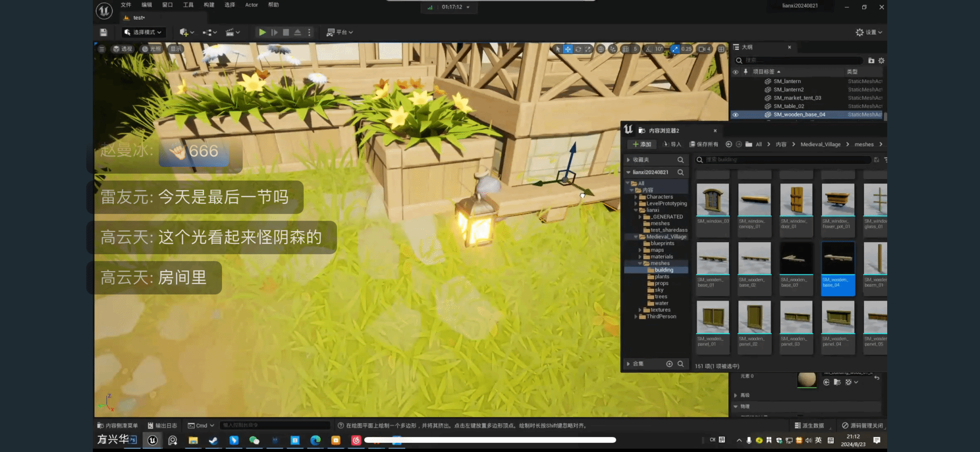Toggle grid snapping in viewport toolbar
Viewport: 980px width, 452px height.
[625, 49]
